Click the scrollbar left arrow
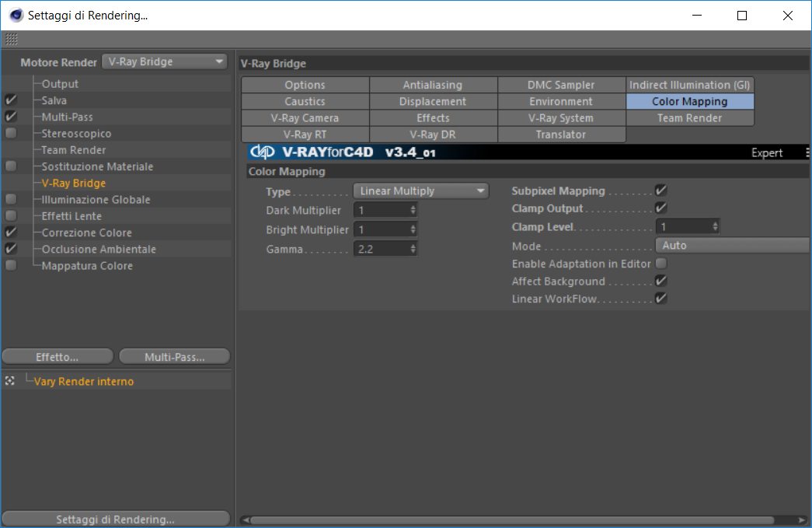Screen dimensions: 812x528 pyautogui.click(x=246, y=519)
